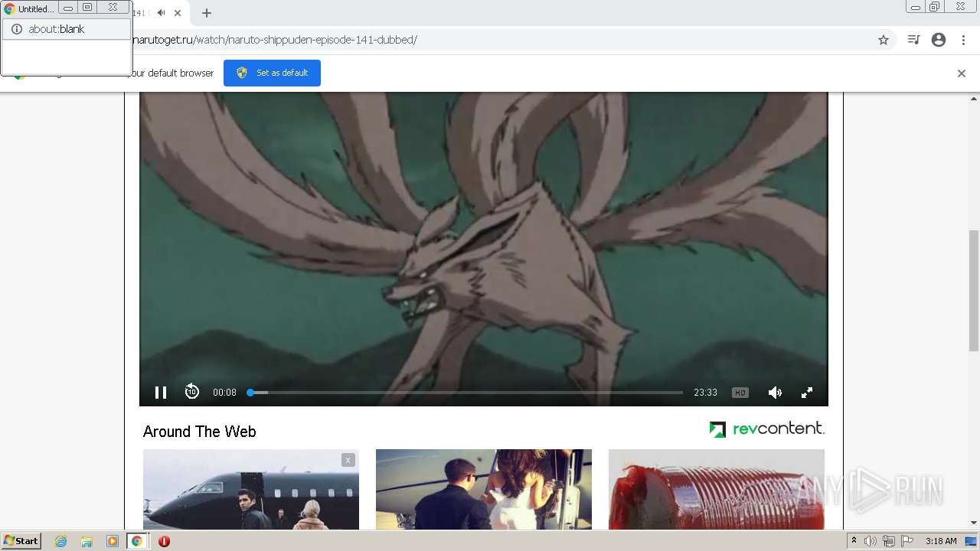Close private jet ad with X

[x=348, y=460]
